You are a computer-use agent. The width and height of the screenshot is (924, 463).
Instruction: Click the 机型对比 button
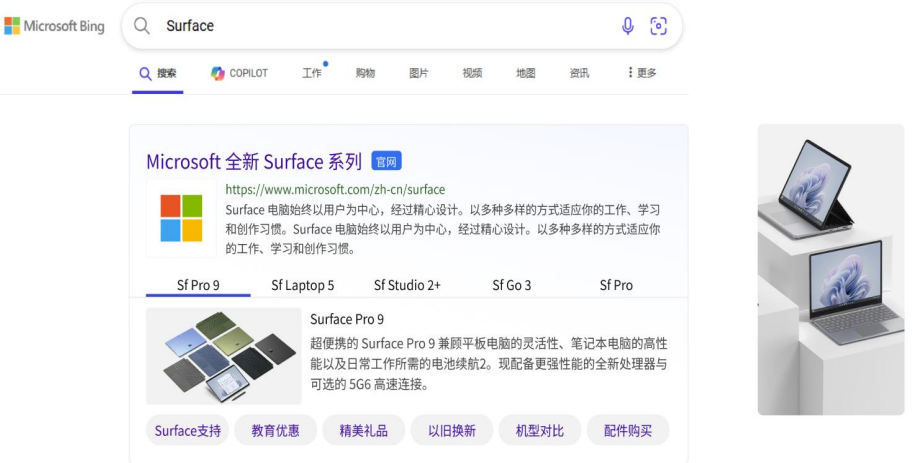click(x=540, y=431)
